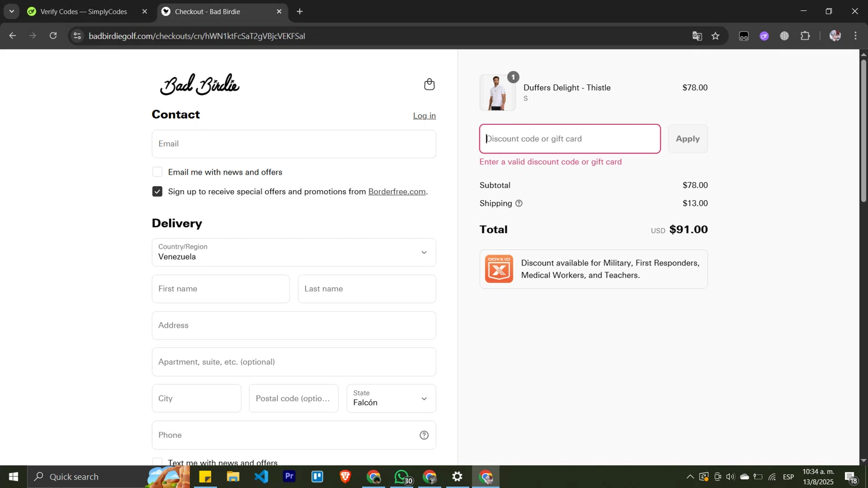
Task: Click the Apply discount button
Action: pos(688,139)
